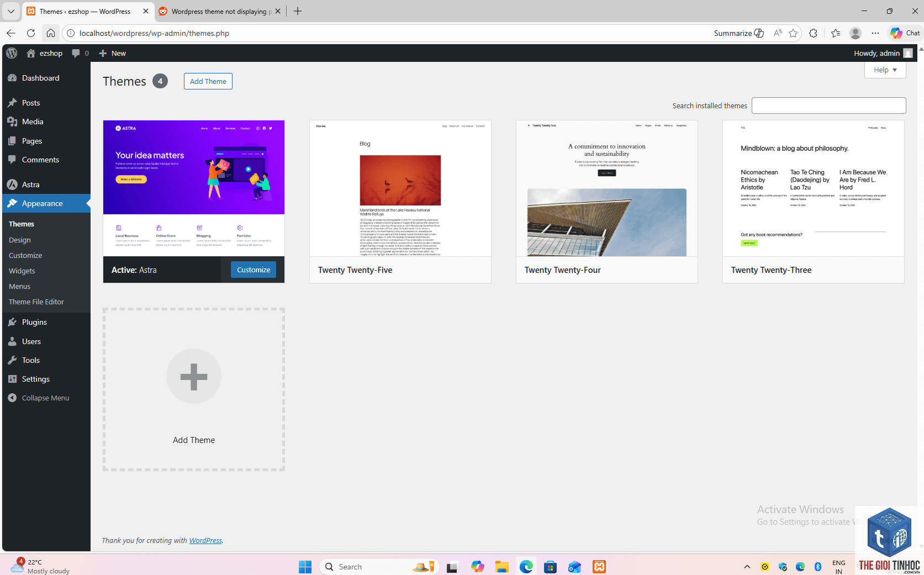
Task: Select the Themes submenu entry
Action: (22, 224)
